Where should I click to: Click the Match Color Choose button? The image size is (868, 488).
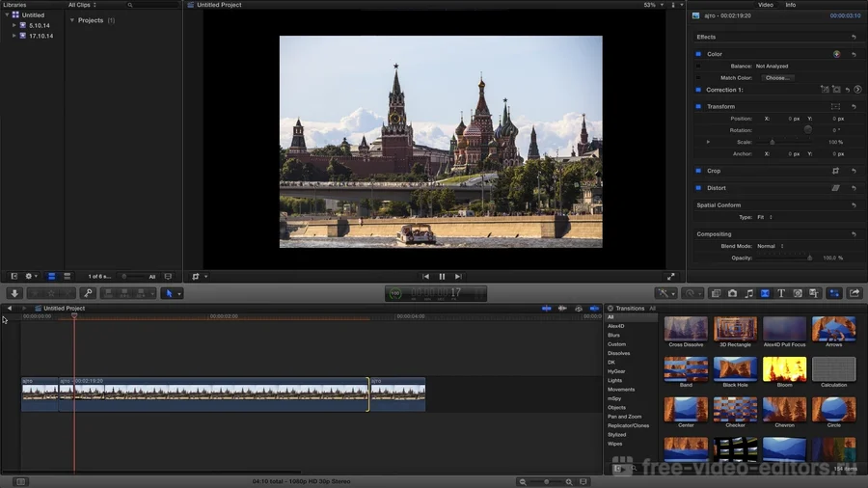tap(777, 78)
